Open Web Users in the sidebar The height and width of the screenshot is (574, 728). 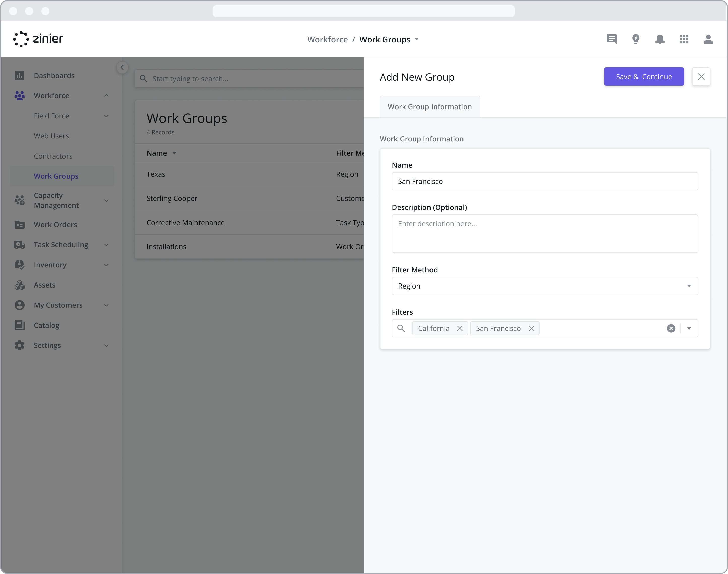tap(51, 136)
